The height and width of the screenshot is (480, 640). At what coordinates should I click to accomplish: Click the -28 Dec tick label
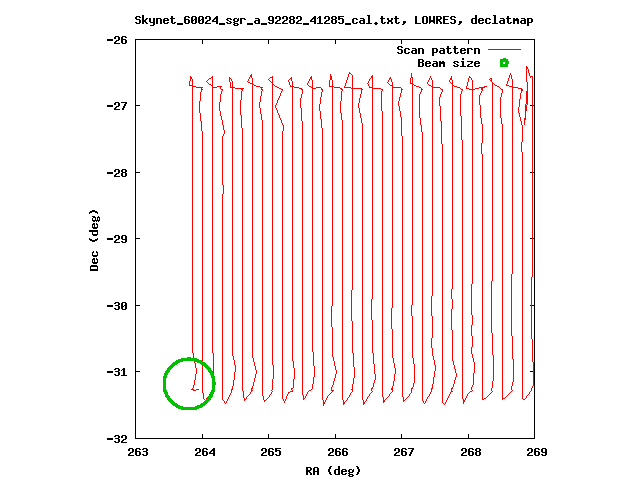pos(117,173)
